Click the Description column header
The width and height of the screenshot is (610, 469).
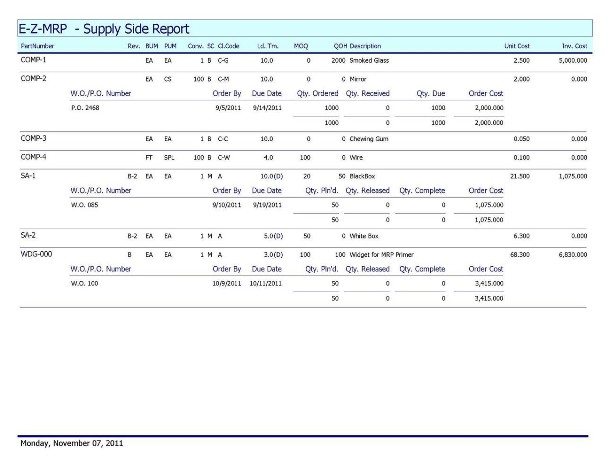[x=365, y=46]
